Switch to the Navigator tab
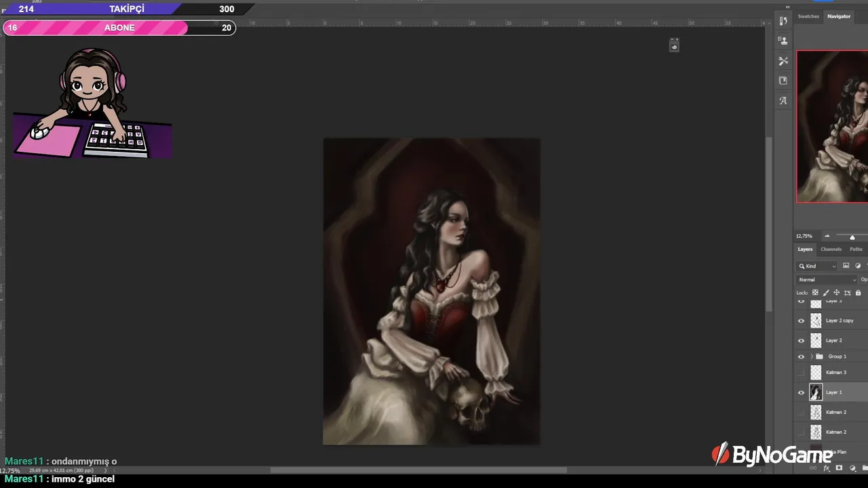 click(839, 16)
